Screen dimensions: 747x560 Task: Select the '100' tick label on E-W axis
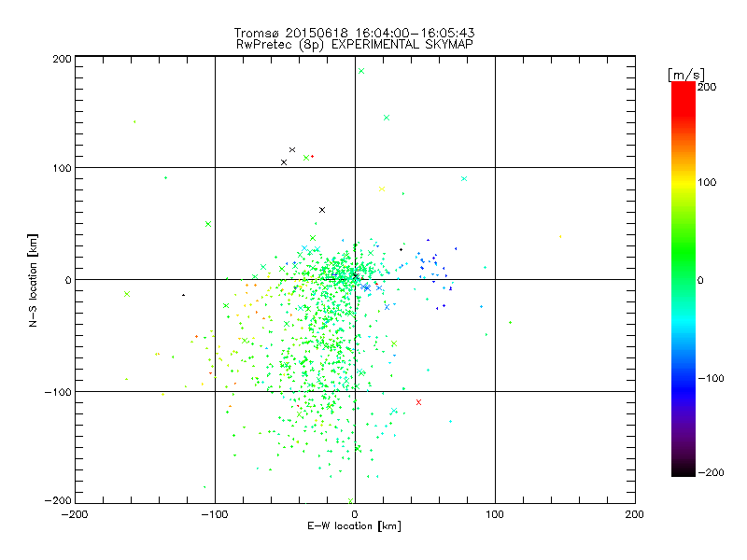pos(495,515)
